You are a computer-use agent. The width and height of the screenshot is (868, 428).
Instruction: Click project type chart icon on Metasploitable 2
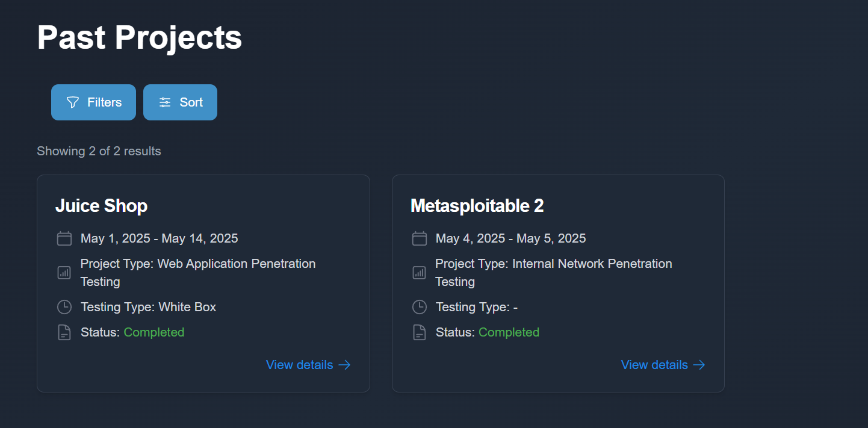coord(420,273)
